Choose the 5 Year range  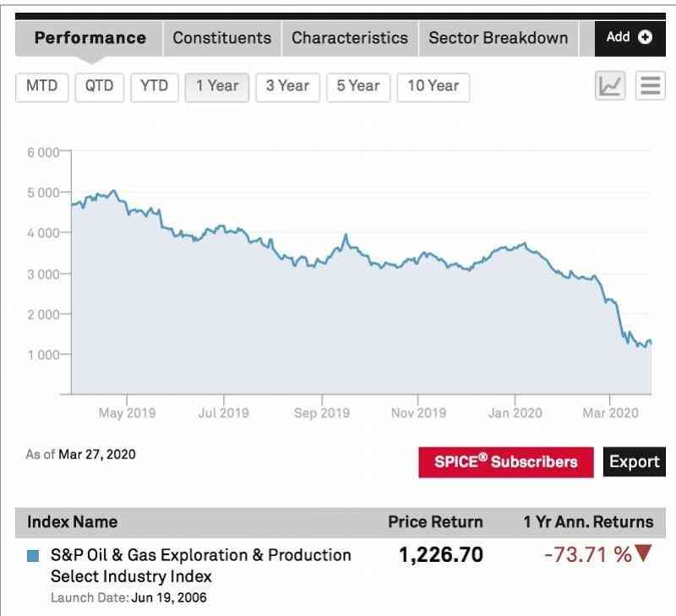(x=358, y=86)
